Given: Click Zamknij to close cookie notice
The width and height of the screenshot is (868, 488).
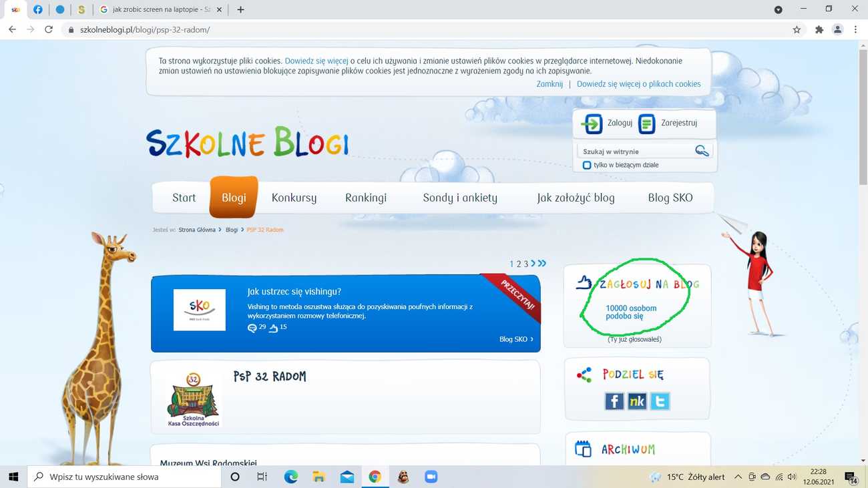Looking at the screenshot, I should coord(550,84).
